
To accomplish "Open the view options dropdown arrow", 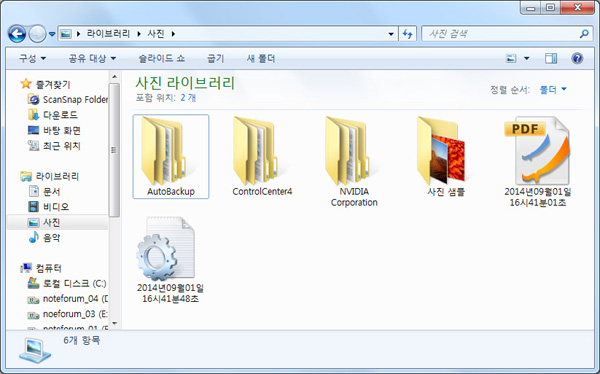I will click(x=527, y=59).
